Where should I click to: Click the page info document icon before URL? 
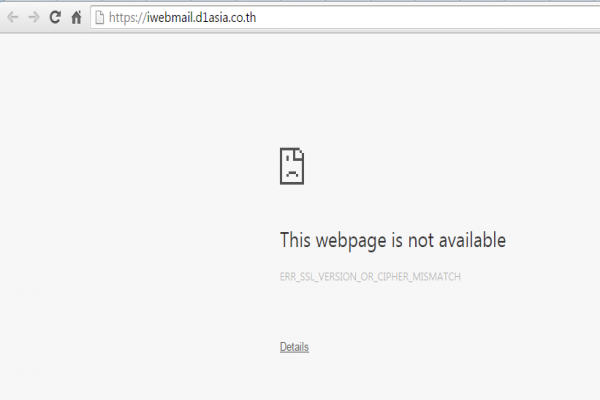pos(99,18)
